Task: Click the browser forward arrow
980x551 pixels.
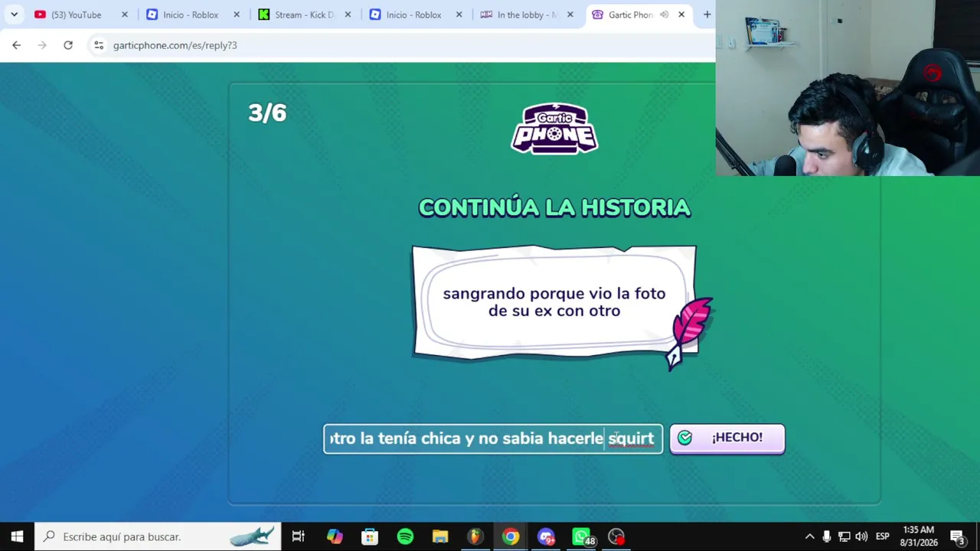Action: click(x=42, y=45)
